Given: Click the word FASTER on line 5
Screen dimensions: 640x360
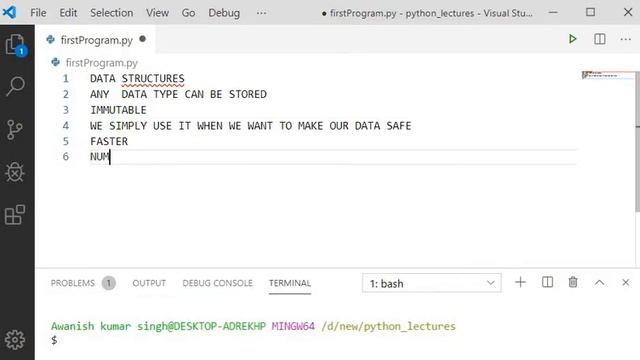Looking at the screenshot, I should click(x=109, y=141).
